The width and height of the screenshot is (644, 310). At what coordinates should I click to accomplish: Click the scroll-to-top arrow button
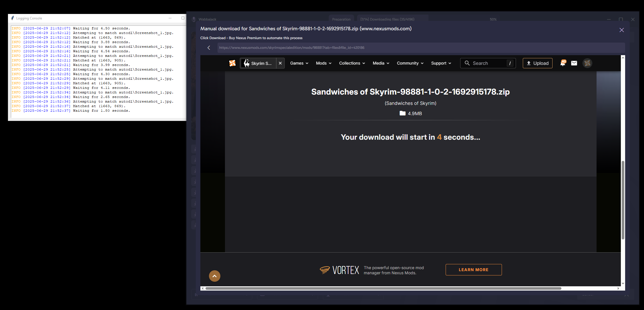click(x=215, y=276)
